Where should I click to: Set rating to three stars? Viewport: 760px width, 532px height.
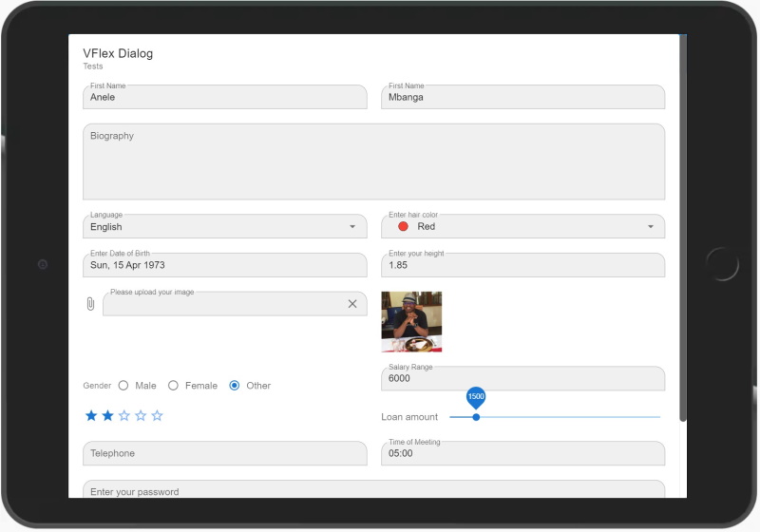click(124, 416)
